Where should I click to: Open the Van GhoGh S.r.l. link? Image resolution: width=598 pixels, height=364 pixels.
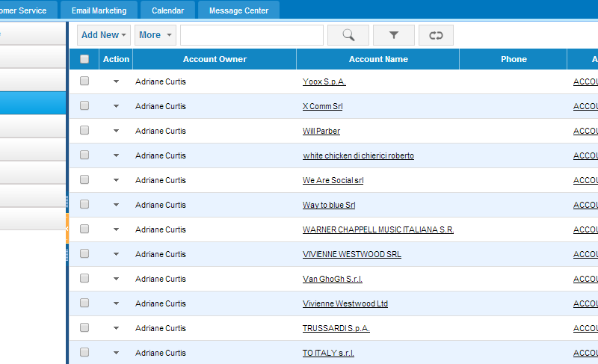(332, 279)
